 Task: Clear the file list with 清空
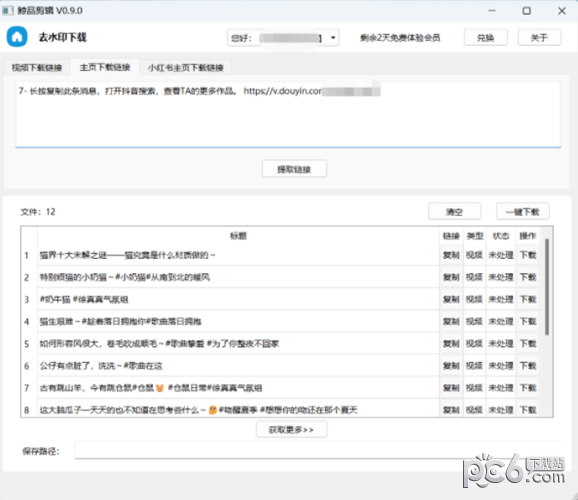pos(455,212)
